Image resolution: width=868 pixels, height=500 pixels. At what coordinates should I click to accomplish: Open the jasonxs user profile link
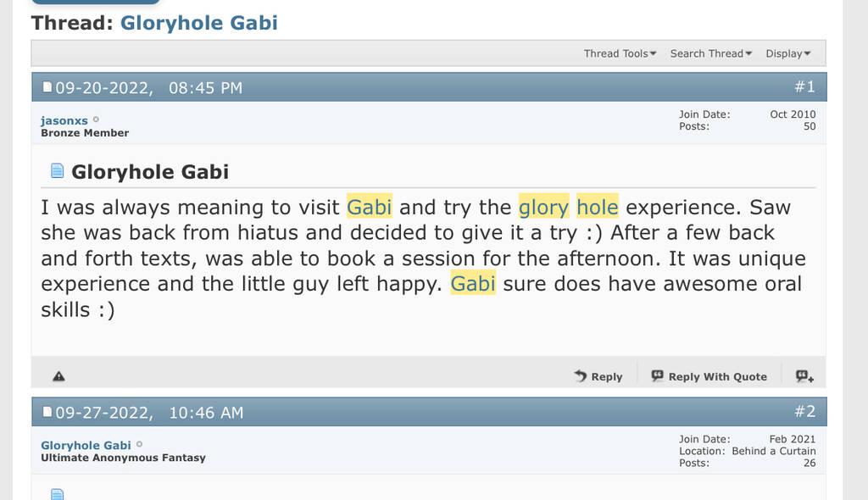pyautogui.click(x=64, y=120)
